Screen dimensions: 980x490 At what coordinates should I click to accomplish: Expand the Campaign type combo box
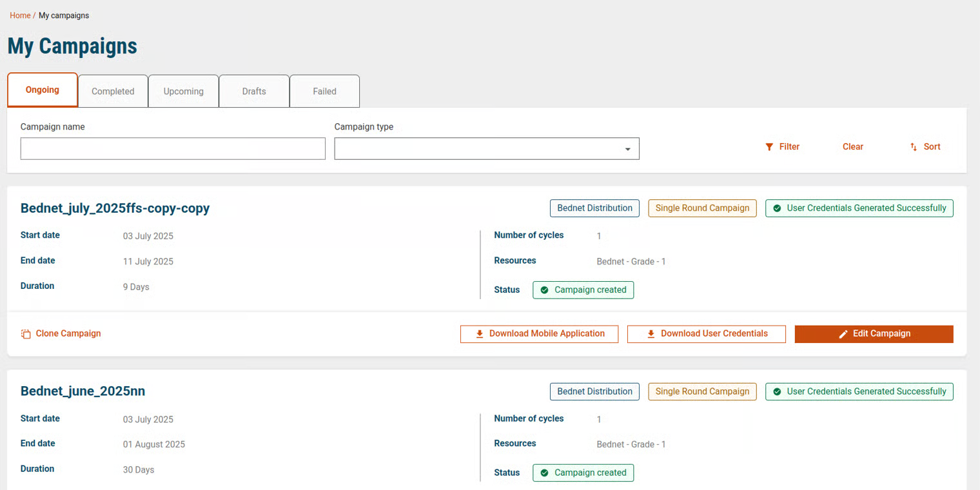click(486, 148)
